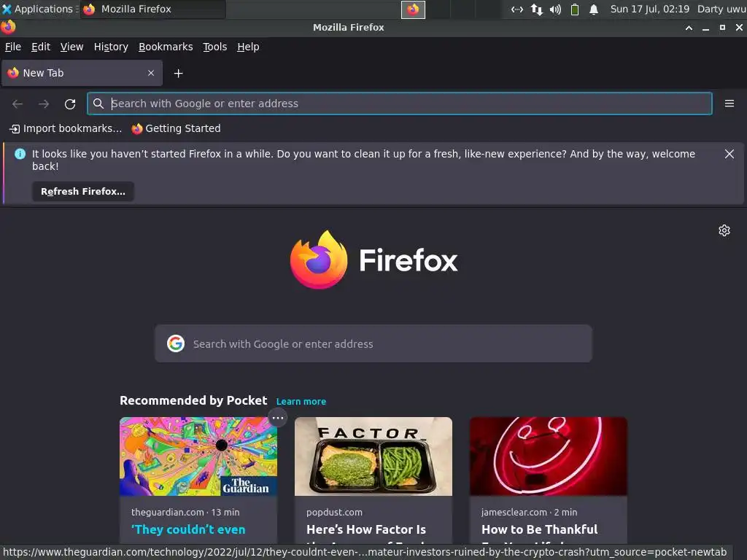Click the browser Back arrow button
The width and height of the screenshot is (747, 560).
click(18, 104)
